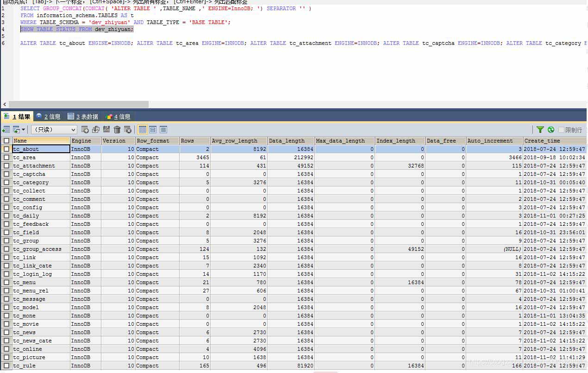Refresh results with green refresh icon
Viewport: 588px width, 373px height.
550,130
